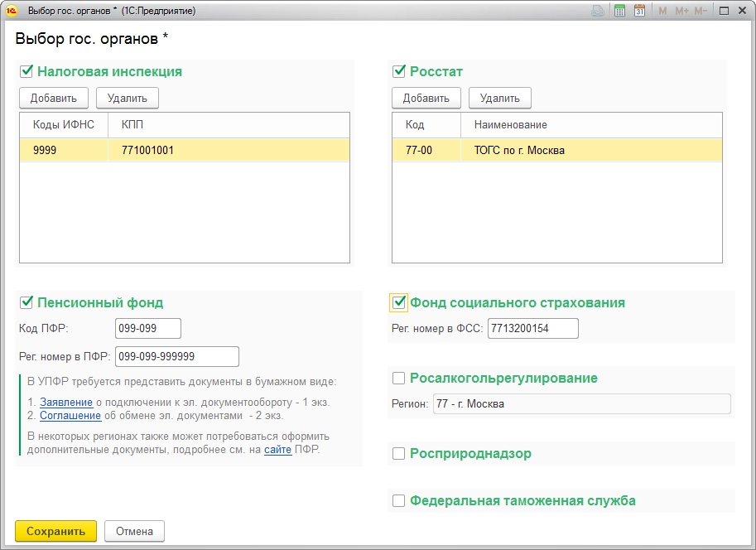Click the print icon in title bar
756x550 pixels.
(598, 11)
